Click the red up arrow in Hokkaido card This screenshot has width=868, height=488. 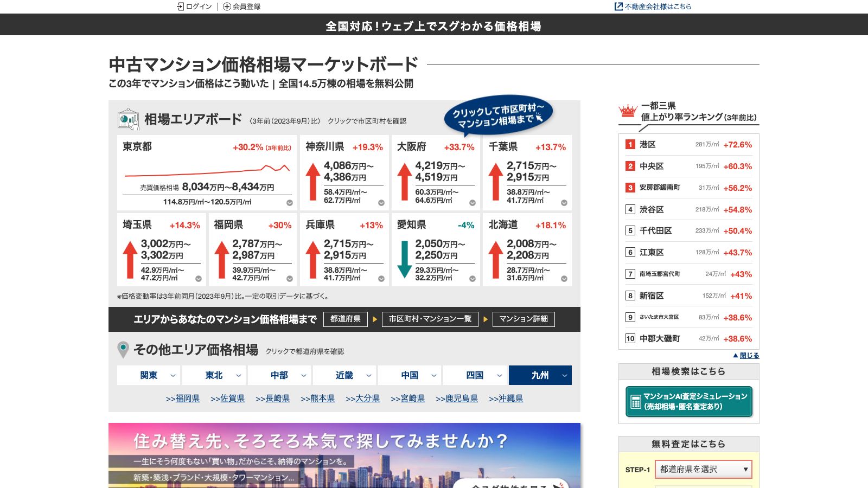(x=496, y=260)
